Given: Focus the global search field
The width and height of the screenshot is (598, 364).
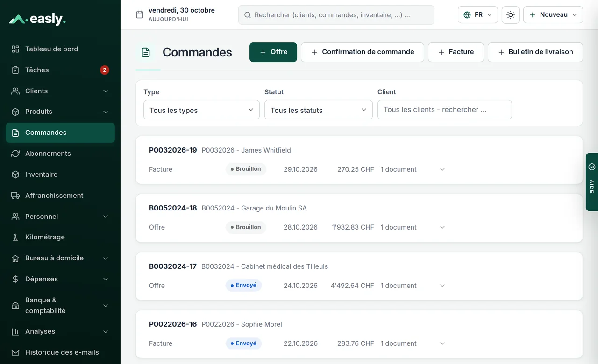Looking at the screenshot, I should (336, 15).
